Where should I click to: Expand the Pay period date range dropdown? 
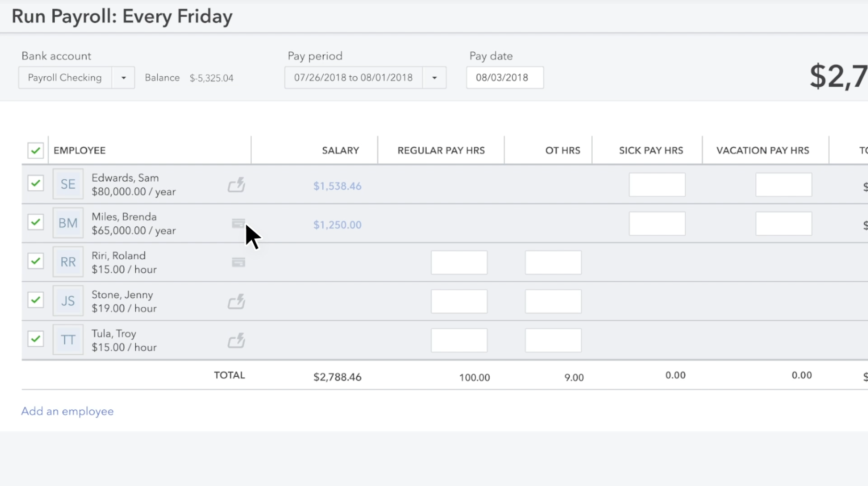click(434, 78)
